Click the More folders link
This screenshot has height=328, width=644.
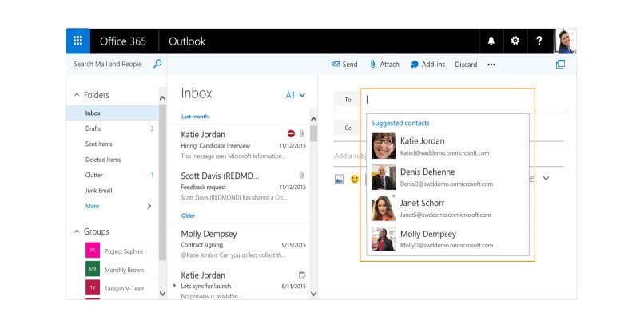[93, 206]
